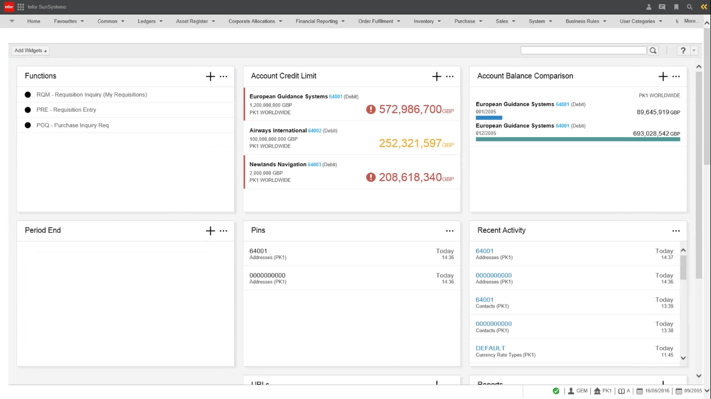This screenshot has height=399, width=711.
Task: Open the messages icon in top bar
Action: pyautogui.click(x=662, y=7)
